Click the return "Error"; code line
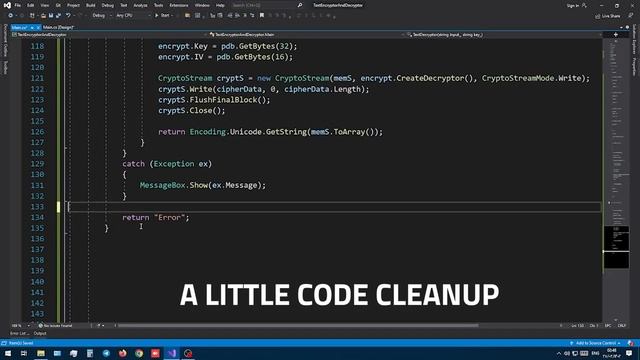The height and width of the screenshot is (360, 640). [156, 218]
